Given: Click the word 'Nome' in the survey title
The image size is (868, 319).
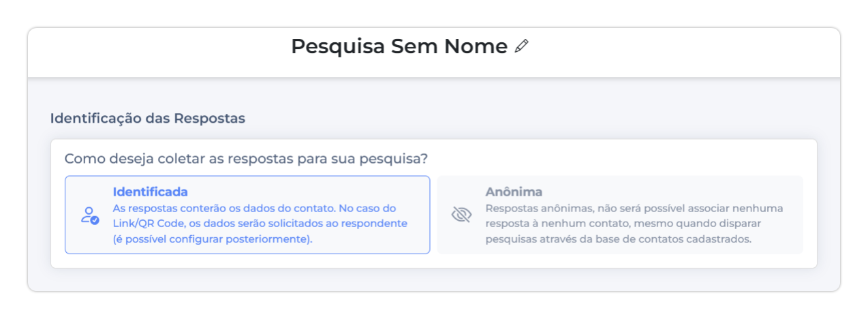Looking at the screenshot, I should [476, 46].
